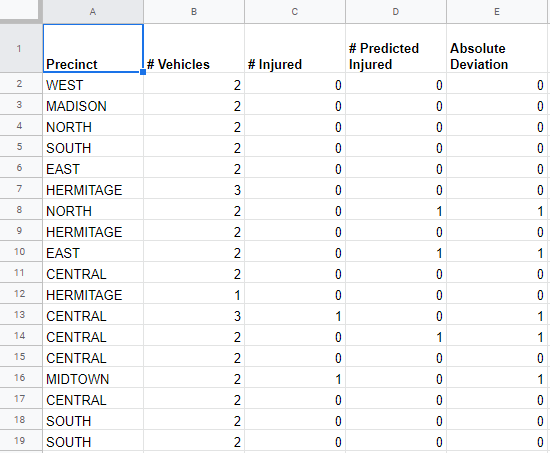Click injured value 1 in row 13
550x453 pixels.
tap(295, 315)
